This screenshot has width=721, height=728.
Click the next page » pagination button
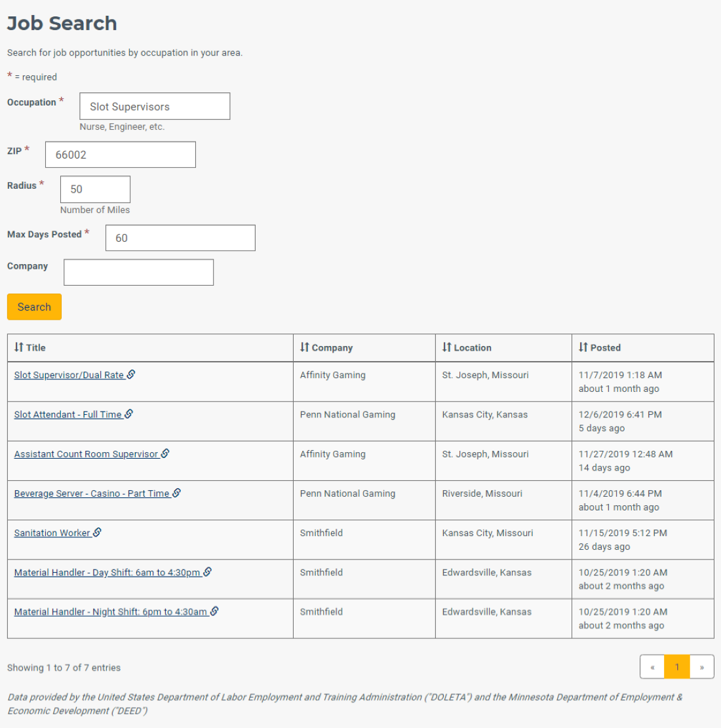point(702,666)
